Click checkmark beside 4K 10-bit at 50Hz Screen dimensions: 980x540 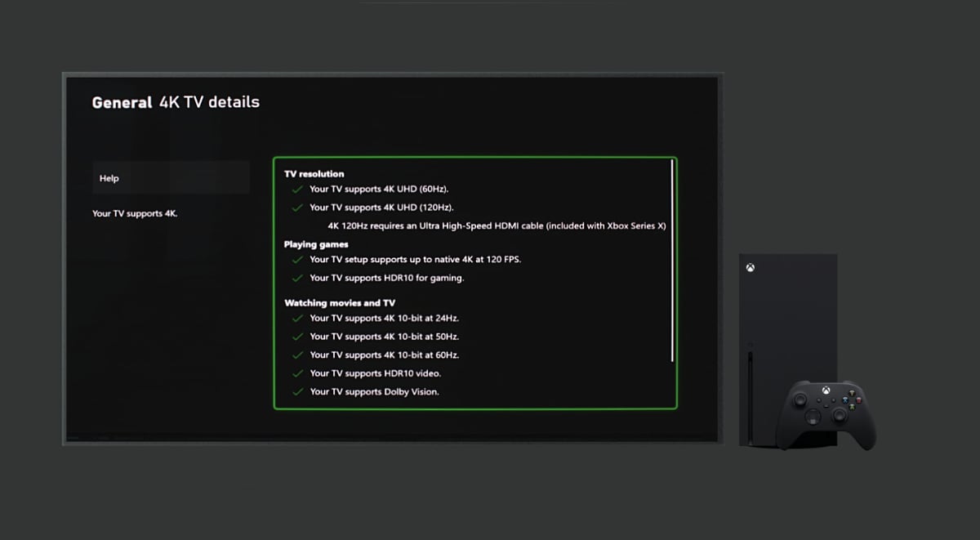click(296, 337)
